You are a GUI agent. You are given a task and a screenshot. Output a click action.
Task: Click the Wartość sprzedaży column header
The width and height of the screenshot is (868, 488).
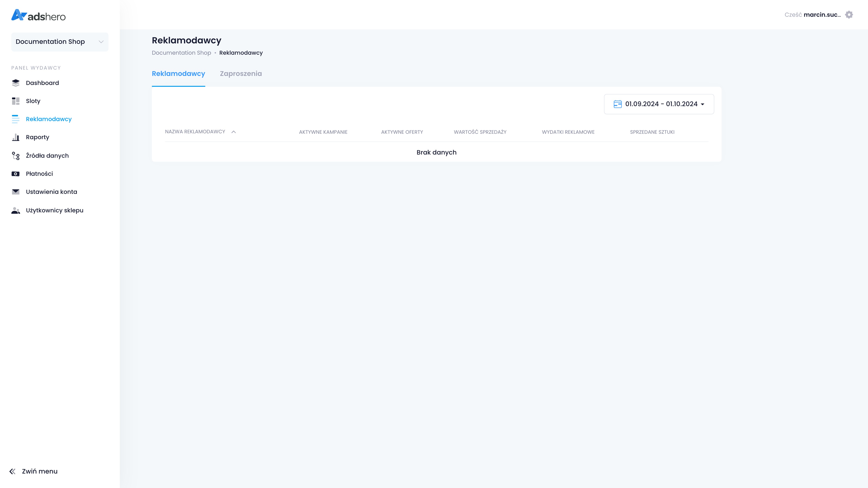[x=480, y=132]
